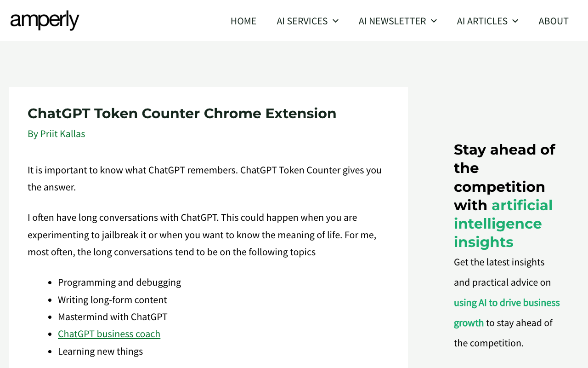
Task: Click the Programming and debugging list item
Action: (119, 282)
